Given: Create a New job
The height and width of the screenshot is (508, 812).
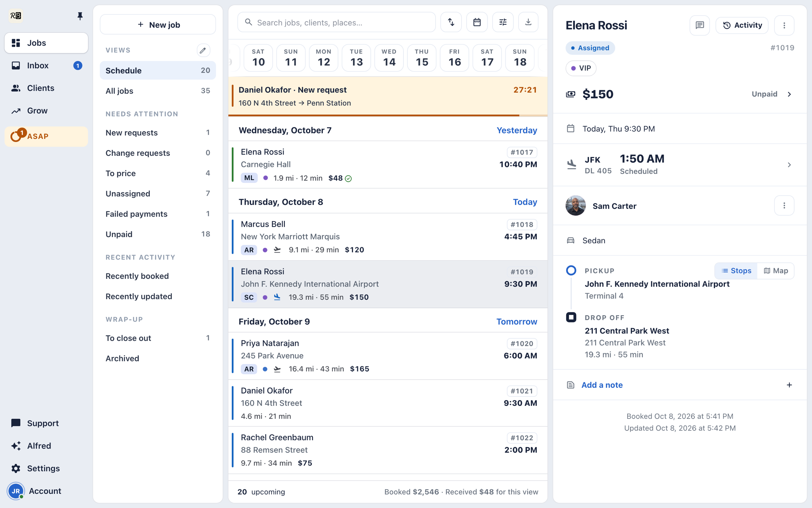Looking at the screenshot, I should [158, 25].
